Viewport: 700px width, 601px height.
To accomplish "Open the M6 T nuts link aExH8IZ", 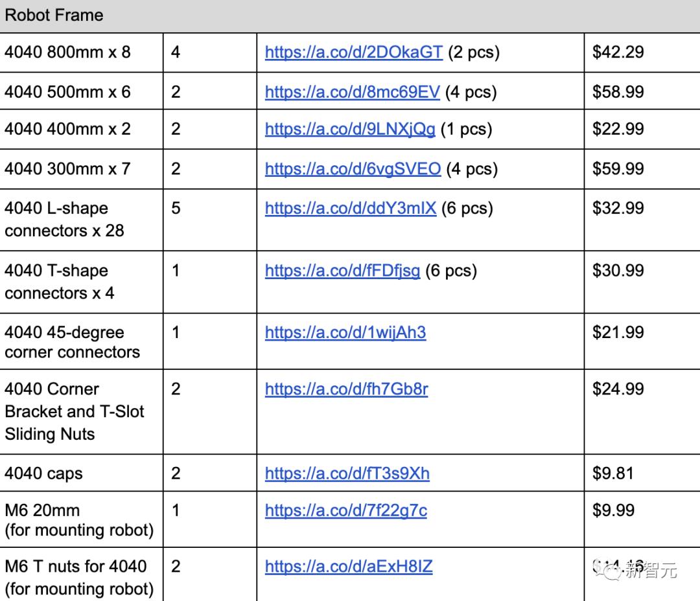I will 348,567.
